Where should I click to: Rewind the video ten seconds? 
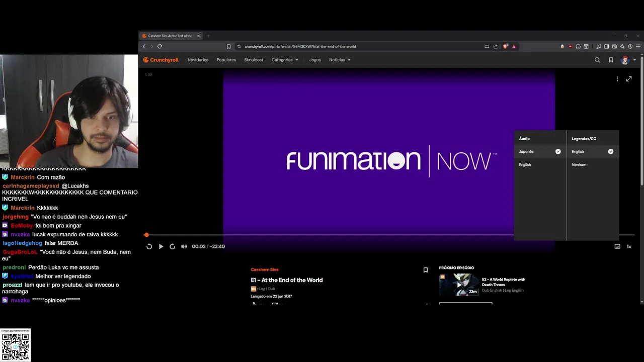(x=149, y=246)
